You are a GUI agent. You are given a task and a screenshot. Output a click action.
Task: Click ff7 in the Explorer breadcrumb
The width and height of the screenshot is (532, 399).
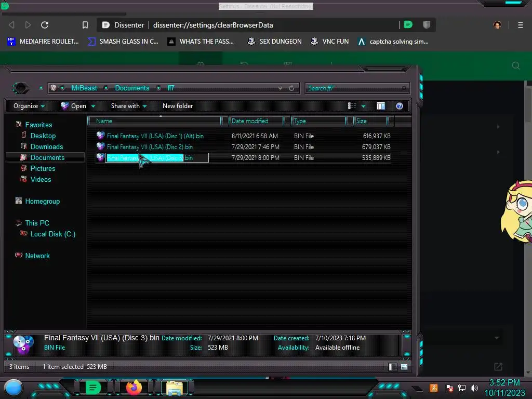click(x=170, y=88)
